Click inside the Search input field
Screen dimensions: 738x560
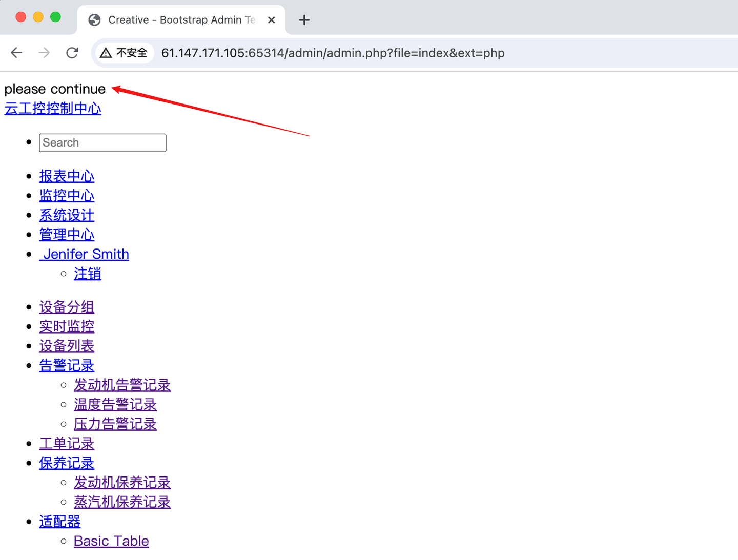coord(102,142)
